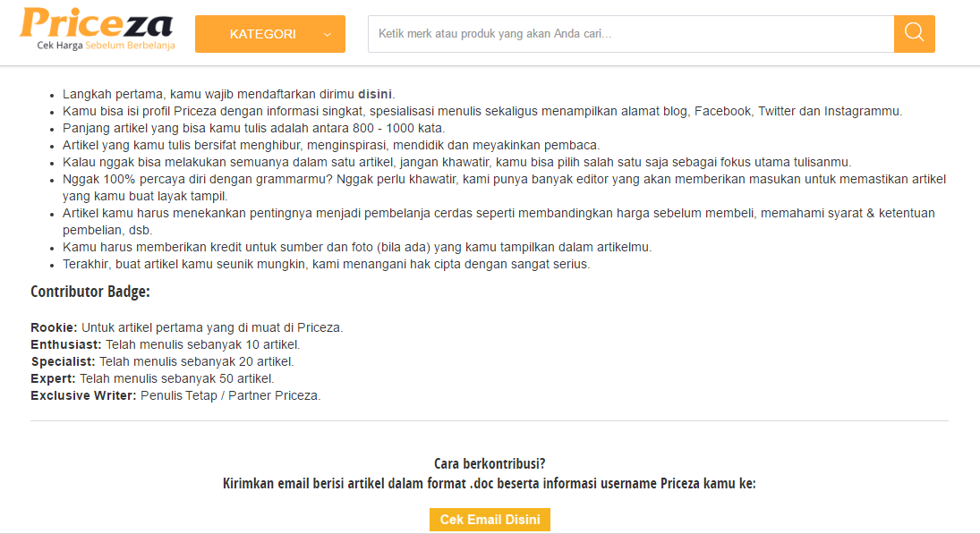Click the bullet 'Artikel yang kamu tulis bersifat menghibur'
This screenshot has height=534, width=980.
click(331, 145)
